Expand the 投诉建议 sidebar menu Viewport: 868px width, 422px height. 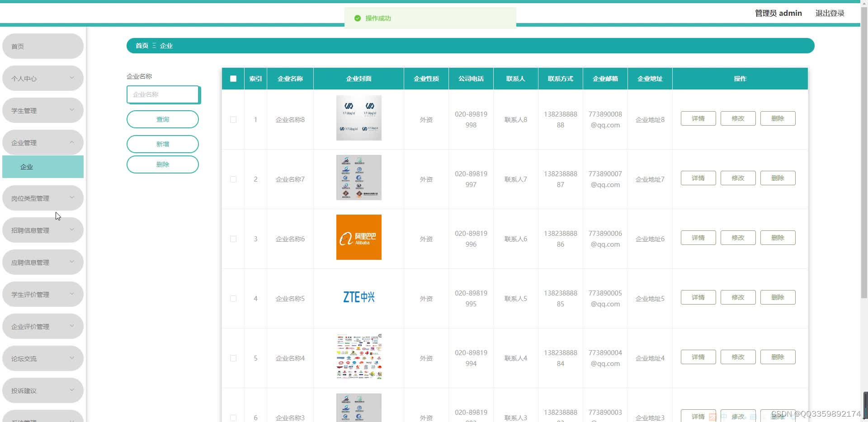pos(43,390)
